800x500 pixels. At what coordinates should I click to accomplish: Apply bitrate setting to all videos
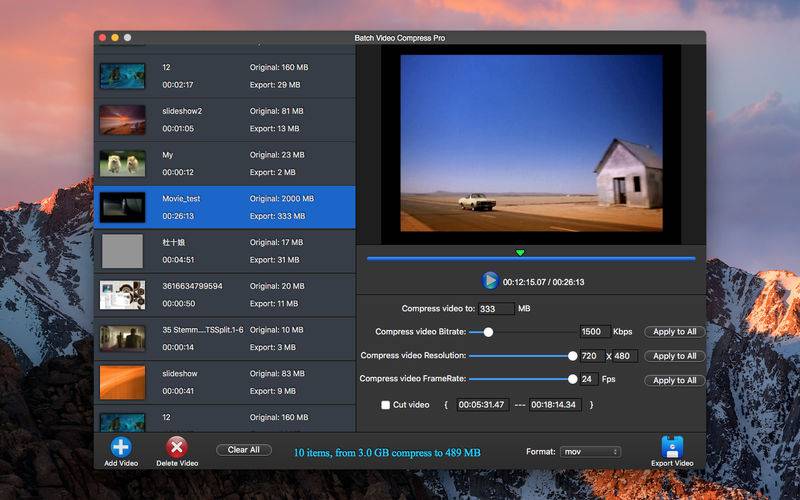pyautogui.click(x=674, y=332)
